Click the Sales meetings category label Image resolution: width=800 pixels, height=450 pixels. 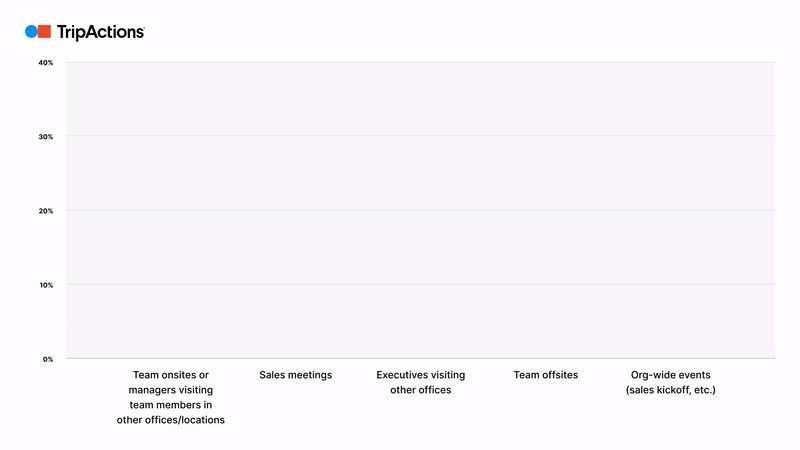295,375
